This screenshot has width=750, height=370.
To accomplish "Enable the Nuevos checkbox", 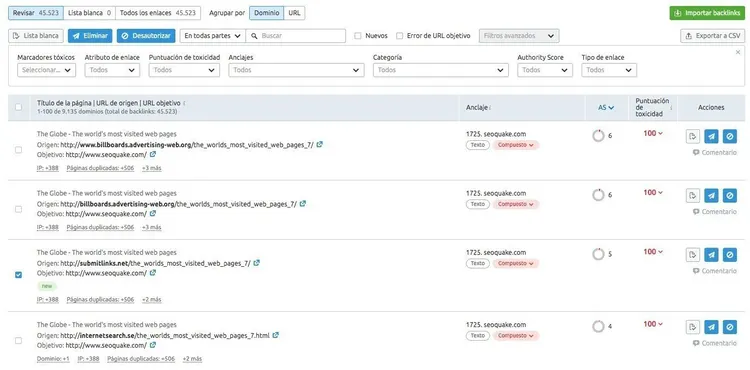I will tap(357, 36).
